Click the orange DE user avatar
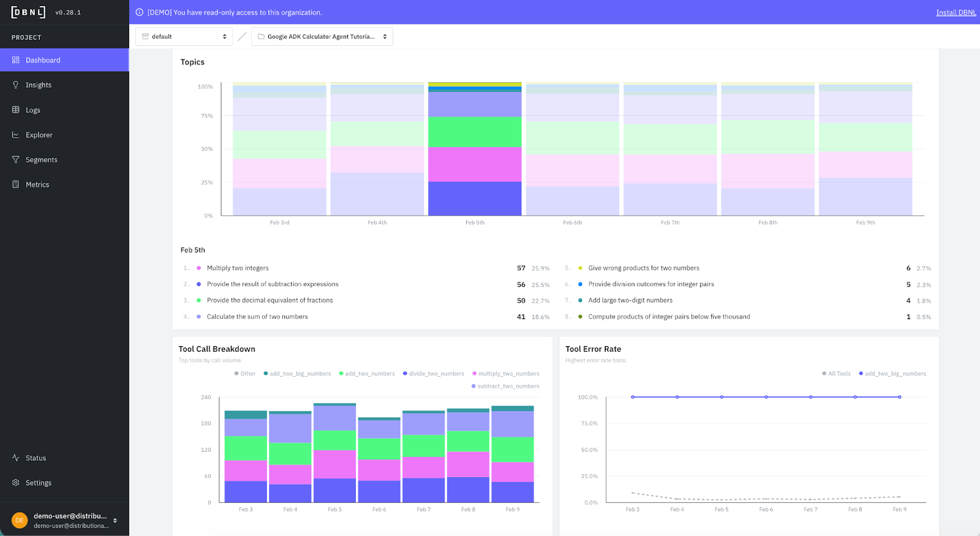980x536 pixels. click(20, 520)
